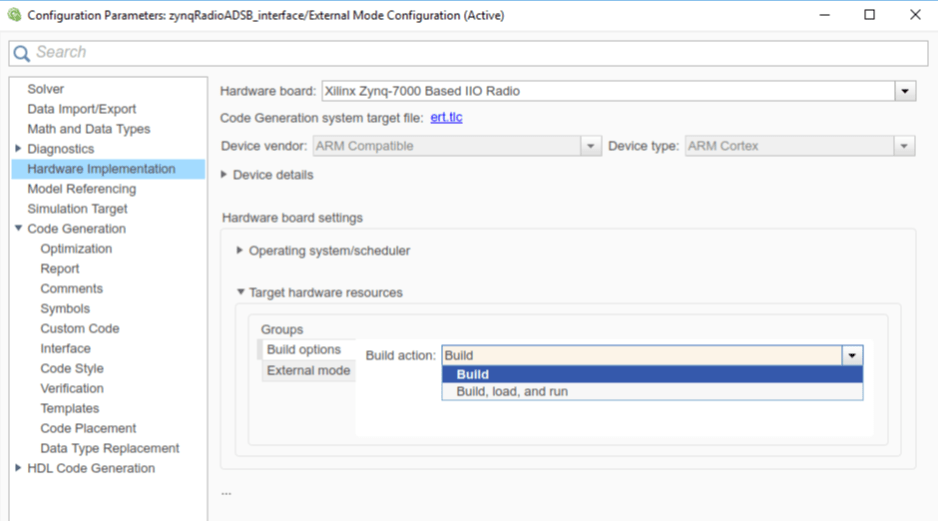Expand the HDL Code Generation node
Image resolution: width=938 pixels, height=521 pixels.
click(18, 468)
